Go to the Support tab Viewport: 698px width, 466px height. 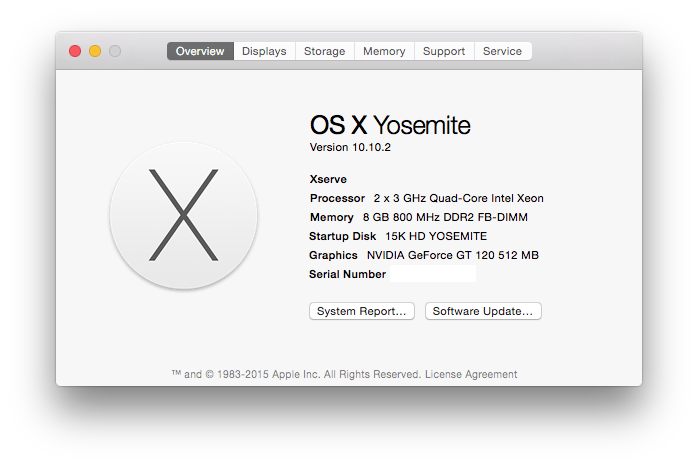[444, 51]
